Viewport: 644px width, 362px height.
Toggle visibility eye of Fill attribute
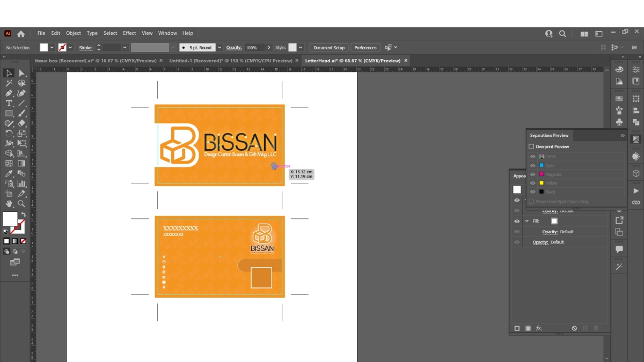pyautogui.click(x=517, y=221)
